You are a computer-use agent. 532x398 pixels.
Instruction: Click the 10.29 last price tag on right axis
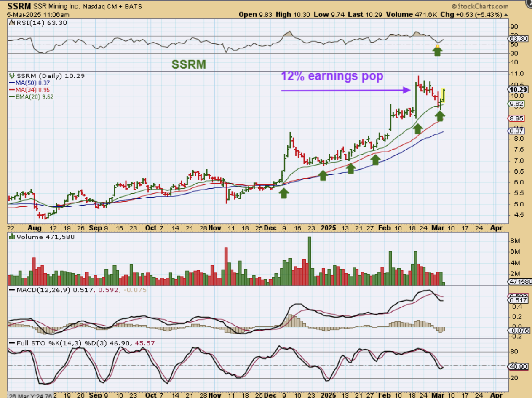(517, 90)
